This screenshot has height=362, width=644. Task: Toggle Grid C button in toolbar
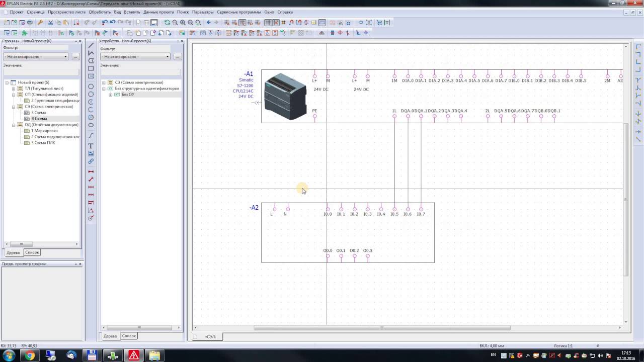(x=242, y=23)
